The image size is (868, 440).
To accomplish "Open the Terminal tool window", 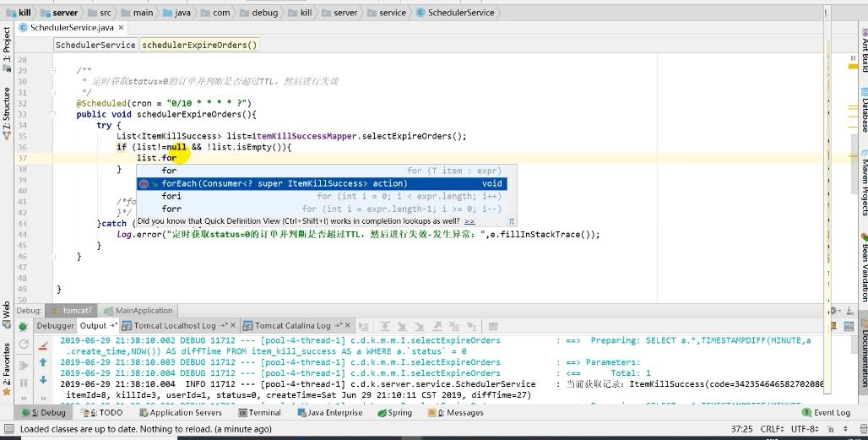I will tap(259, 413).
